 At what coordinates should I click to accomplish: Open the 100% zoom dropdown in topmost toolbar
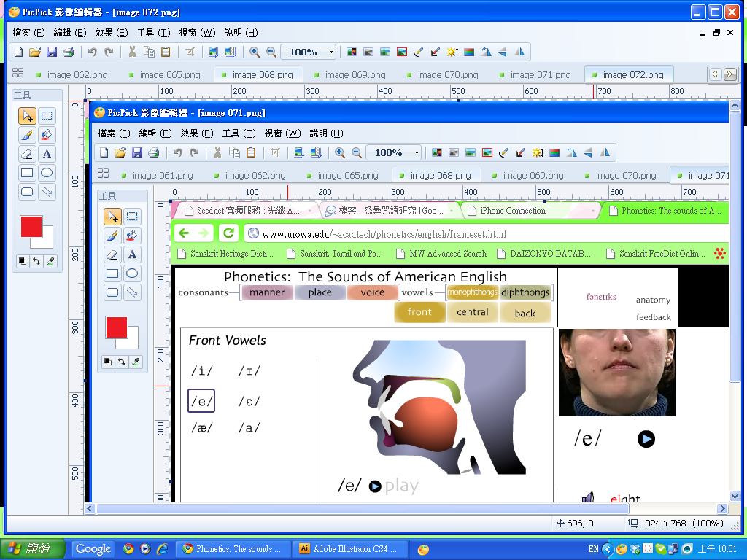pos(331,52)
